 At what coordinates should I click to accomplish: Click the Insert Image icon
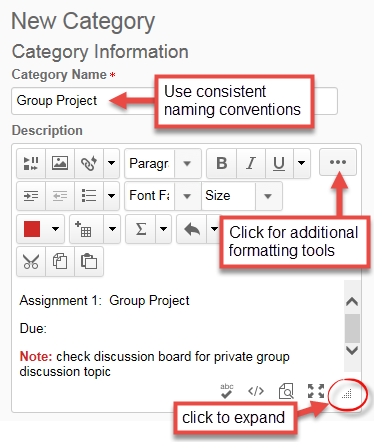point(60,163)
